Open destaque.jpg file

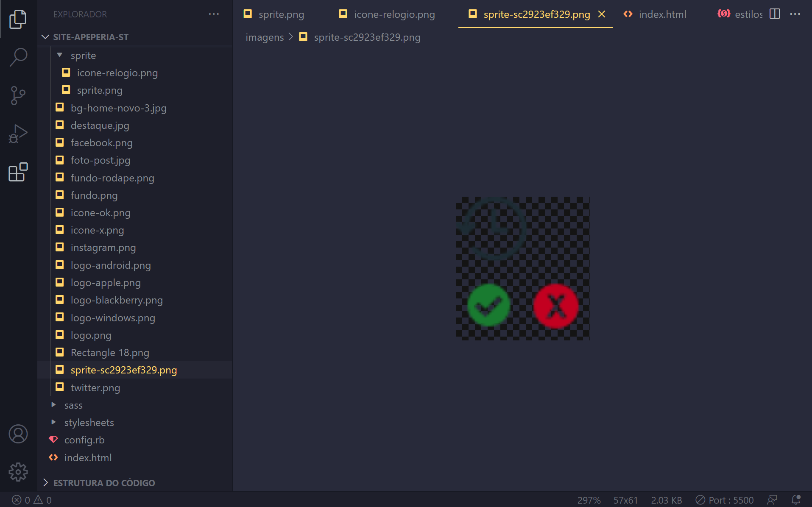(100, 125)
